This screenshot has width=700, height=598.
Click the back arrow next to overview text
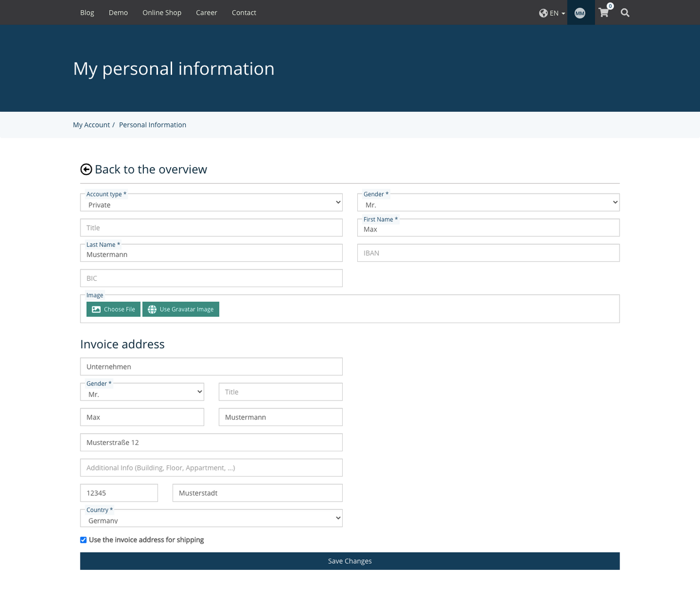pos(86,169)
